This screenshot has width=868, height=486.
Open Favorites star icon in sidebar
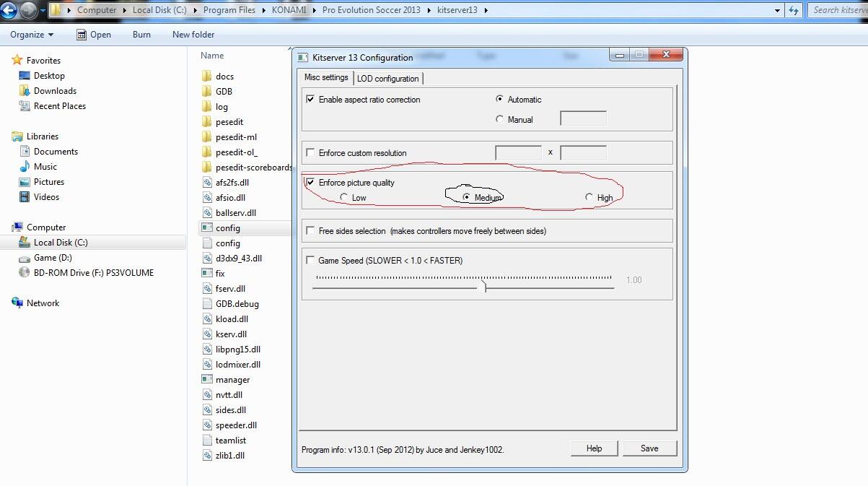[17, 60]
